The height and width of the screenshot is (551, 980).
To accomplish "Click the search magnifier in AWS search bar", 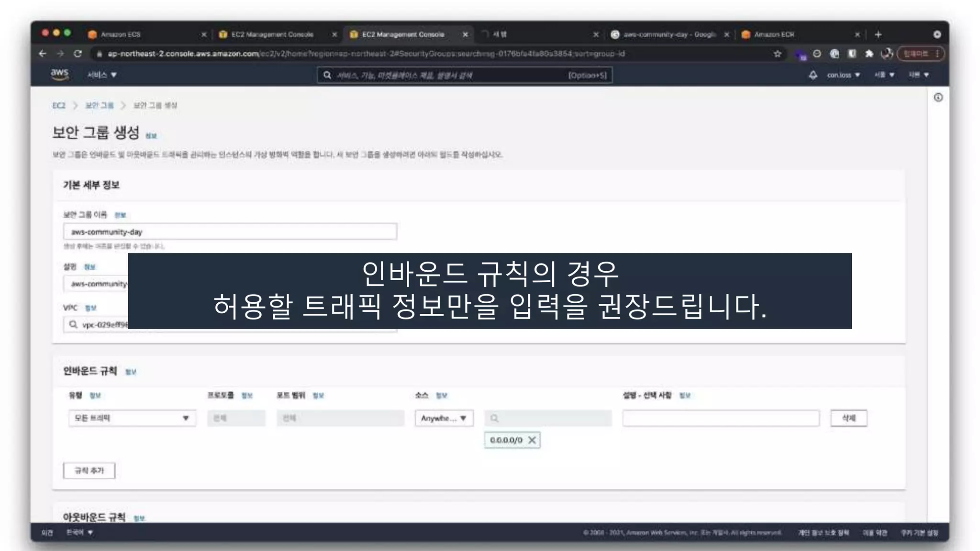I will (x=327, y=75).
